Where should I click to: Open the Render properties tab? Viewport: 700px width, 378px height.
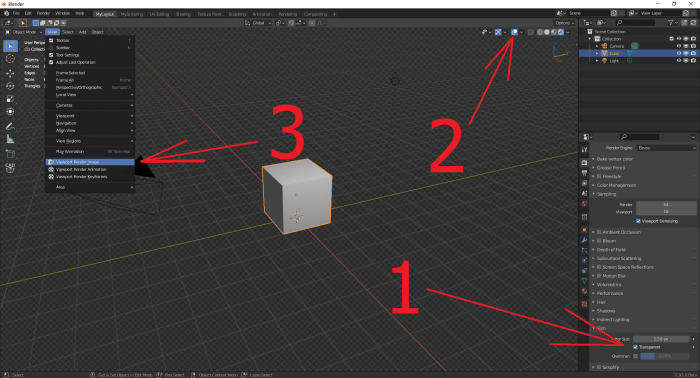[x=584, y=162]
